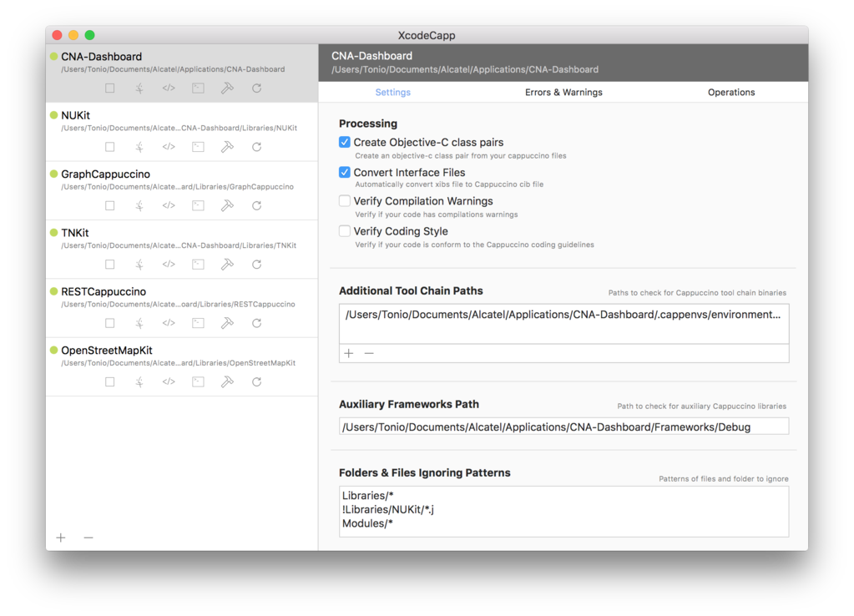Click the hammer icon under CNA-Dashboard
854x616 pixels.
[227, 88]
